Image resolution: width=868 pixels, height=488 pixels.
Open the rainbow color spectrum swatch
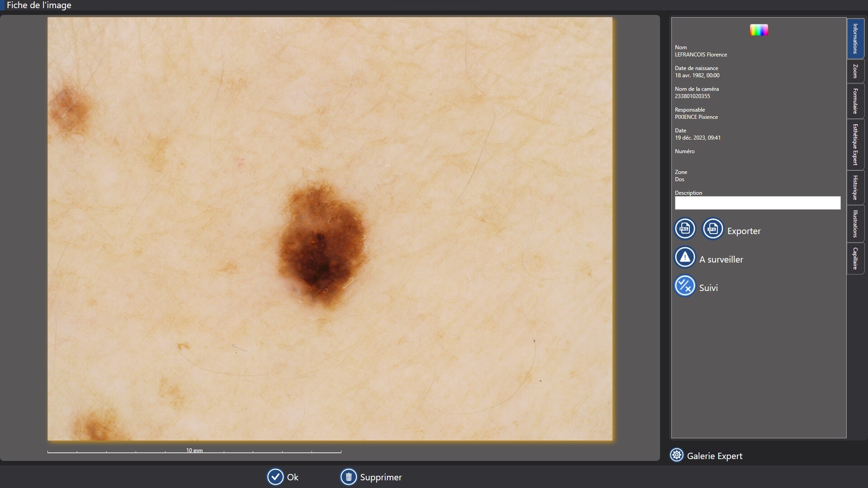759,30
